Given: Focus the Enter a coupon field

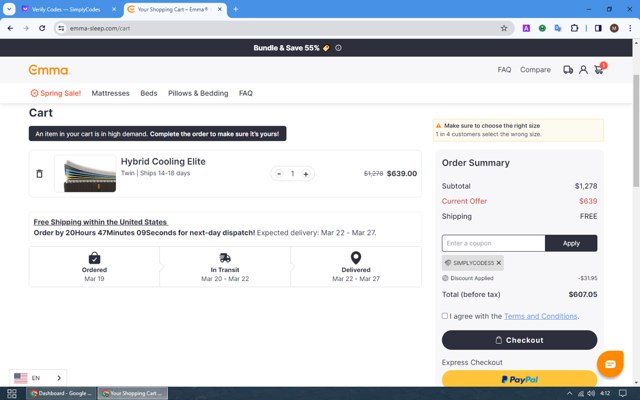Looking at the screenshot, I should point(493,243).
